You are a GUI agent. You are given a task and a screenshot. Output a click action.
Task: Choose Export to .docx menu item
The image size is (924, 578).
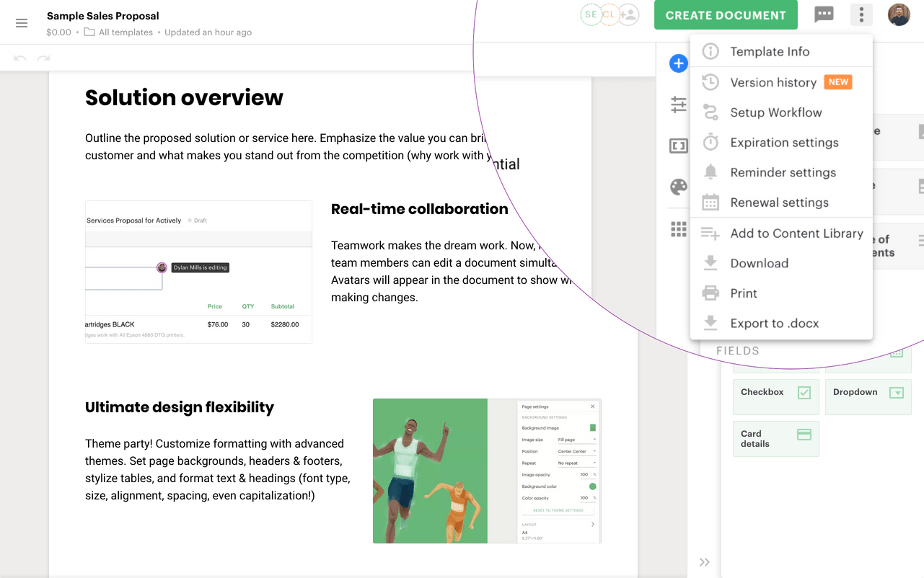(781, 324)
